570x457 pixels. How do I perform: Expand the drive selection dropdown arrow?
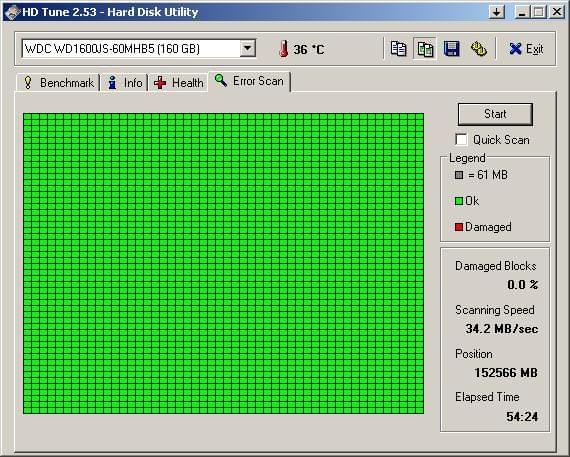248,48
